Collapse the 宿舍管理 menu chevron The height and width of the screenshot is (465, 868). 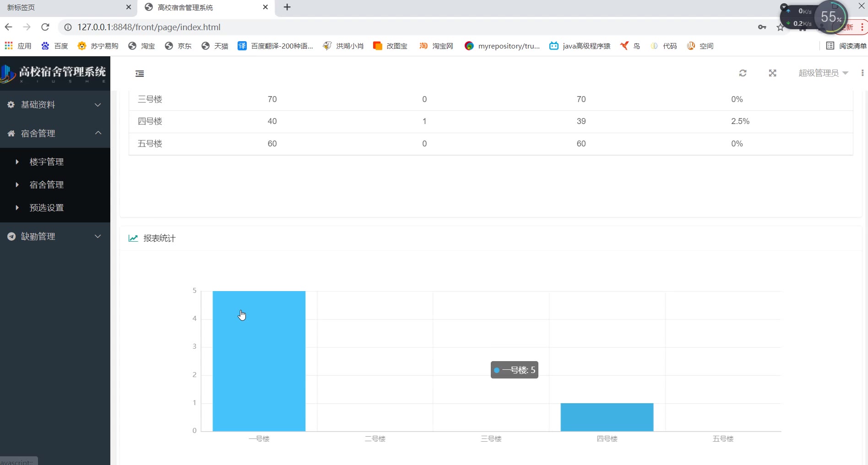coord(98,133)
